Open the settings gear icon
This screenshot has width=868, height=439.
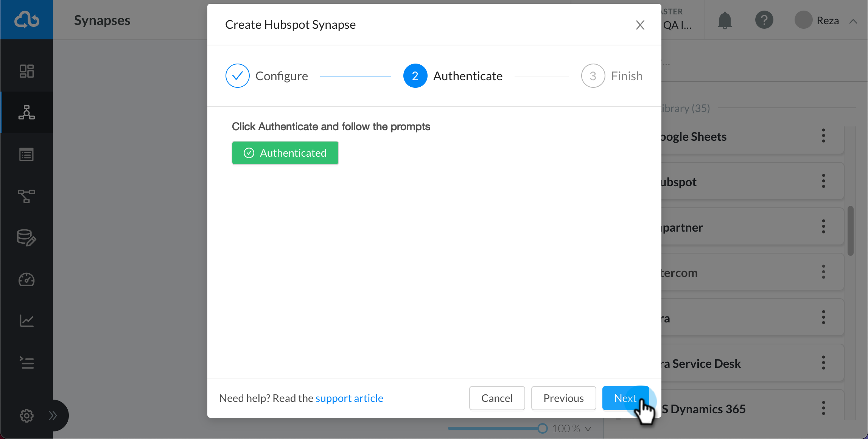pyautogui.click(x=26, y=416)
